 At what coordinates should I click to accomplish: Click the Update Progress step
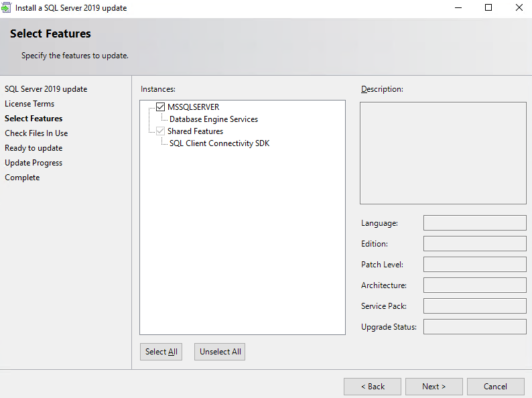(34, 163)
